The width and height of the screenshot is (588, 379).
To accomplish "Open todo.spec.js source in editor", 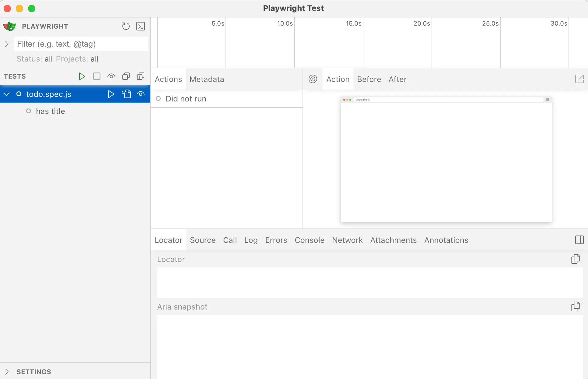I will 126,94.
